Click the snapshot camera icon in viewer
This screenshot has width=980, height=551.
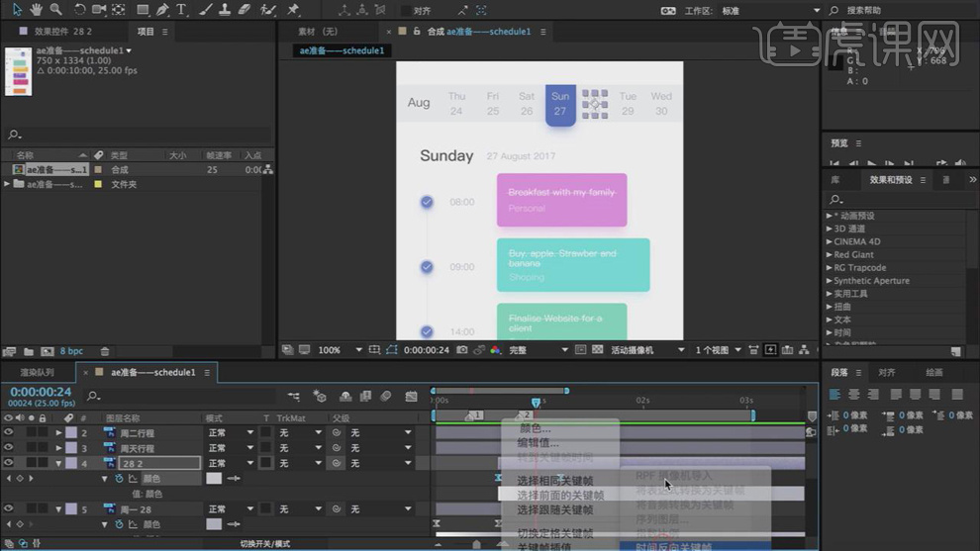462,350
